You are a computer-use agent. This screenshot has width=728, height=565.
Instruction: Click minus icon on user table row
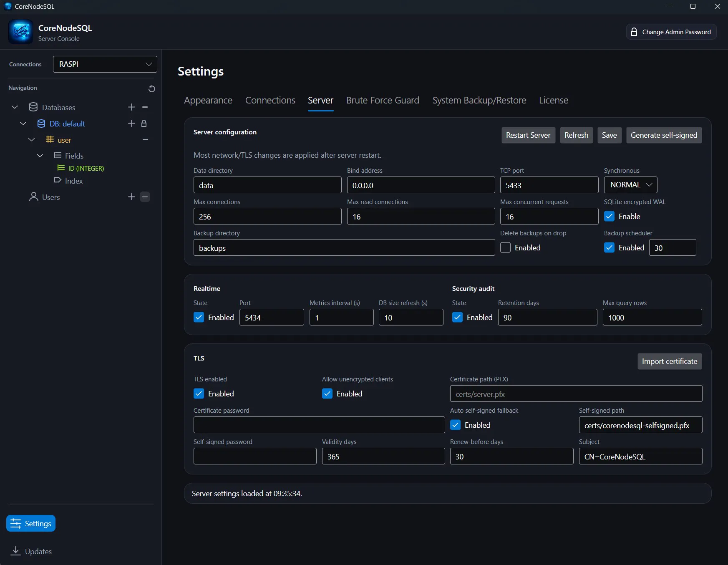[x=145, y=140]
